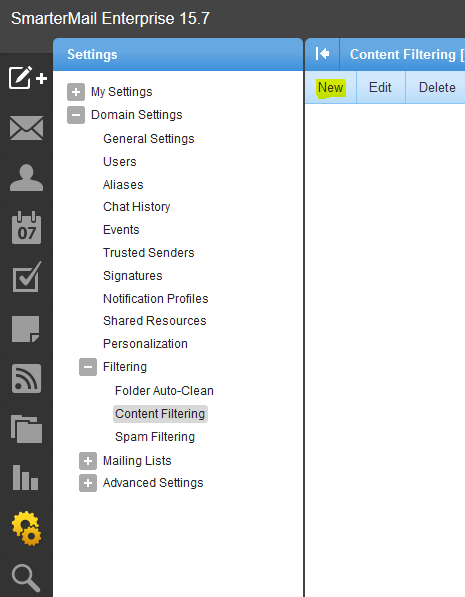The width and height of the screenshot is (465, 597).
Task: Select Advanced Settings in the tree
Action: (153, 483)
